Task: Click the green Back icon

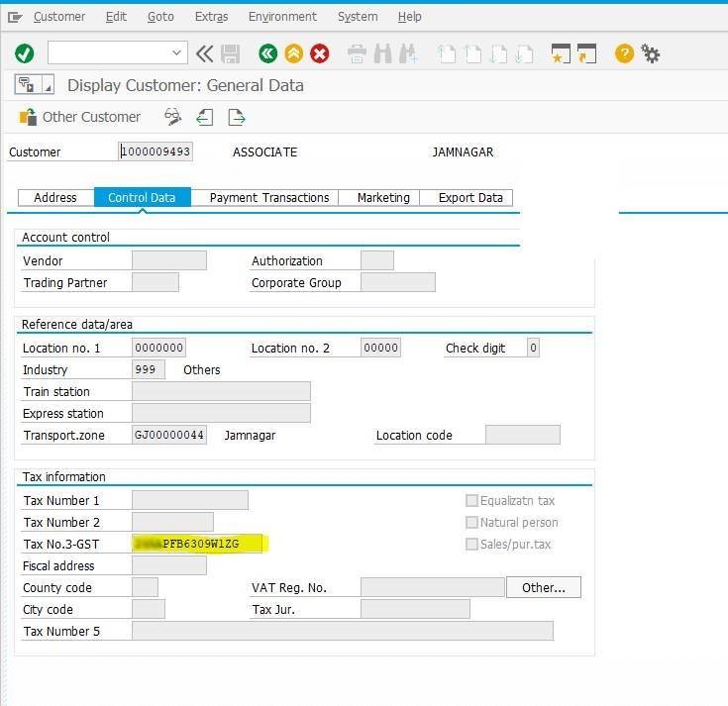Action: point(267,53)
